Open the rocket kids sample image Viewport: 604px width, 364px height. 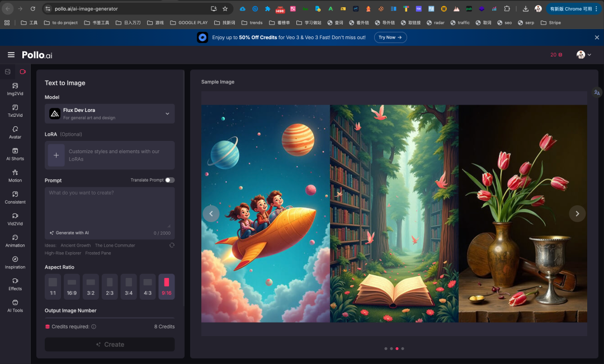click(x=266, y=214)
